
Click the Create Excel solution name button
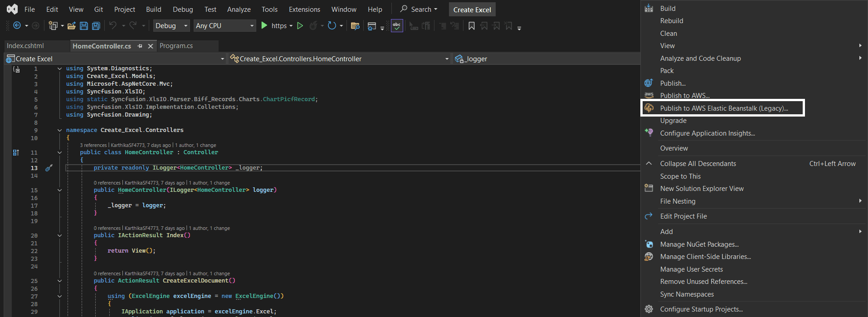coord(472,10)
